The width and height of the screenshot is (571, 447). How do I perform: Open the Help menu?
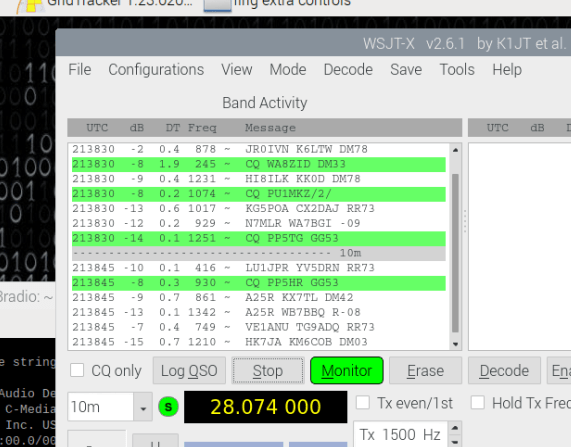tap(507, 69)
